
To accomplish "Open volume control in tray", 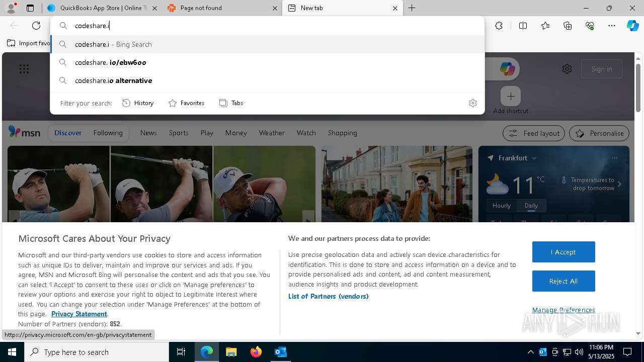I will [x=579, y=352].
